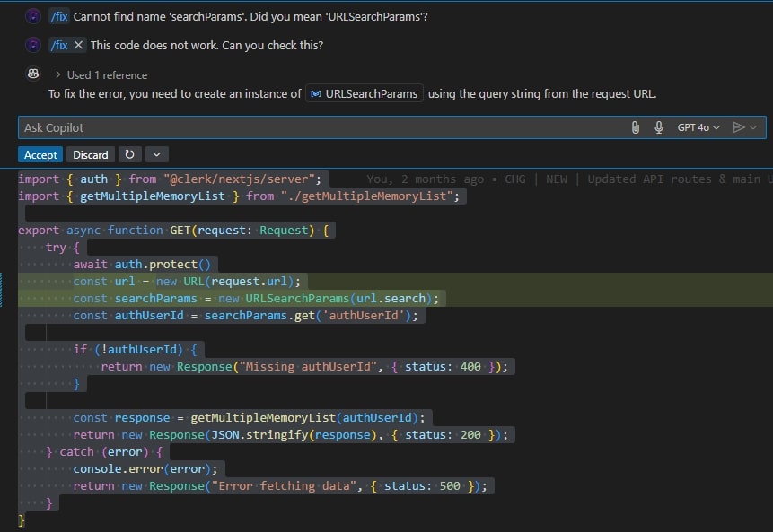The image size is (773, 532).
Task: Open more actions chevron next to rerun
Action: (156, 154)
